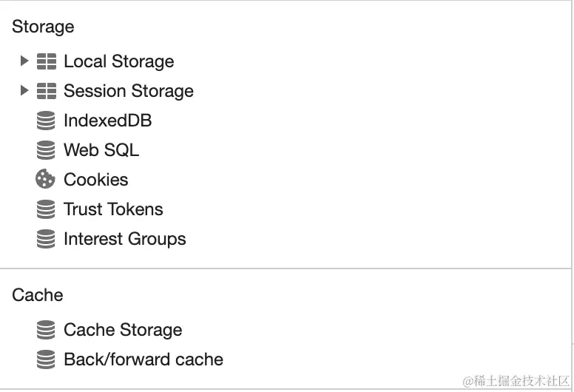574x392 pixels.
Task: Click the Back/forward cache database icon
Action: click(46, 359)
